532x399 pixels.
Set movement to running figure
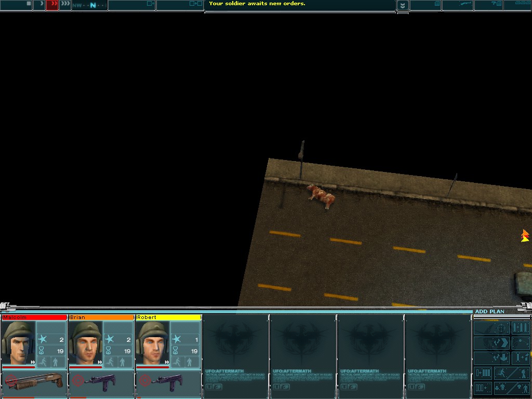pyautogui.click(x=503, y=373)
